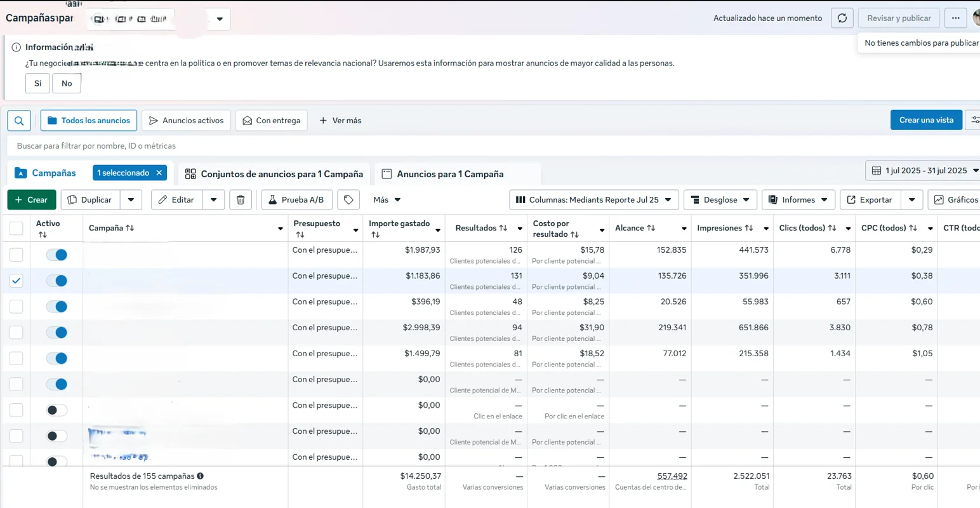Screen dimensions: 980x508
Task: Open the date range 1 jul 2025 selector
Action: [925, 171]
